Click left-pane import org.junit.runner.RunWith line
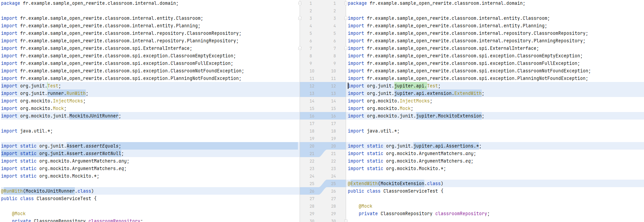Viewport: 644px width, 222px height. tap(44, 94)
